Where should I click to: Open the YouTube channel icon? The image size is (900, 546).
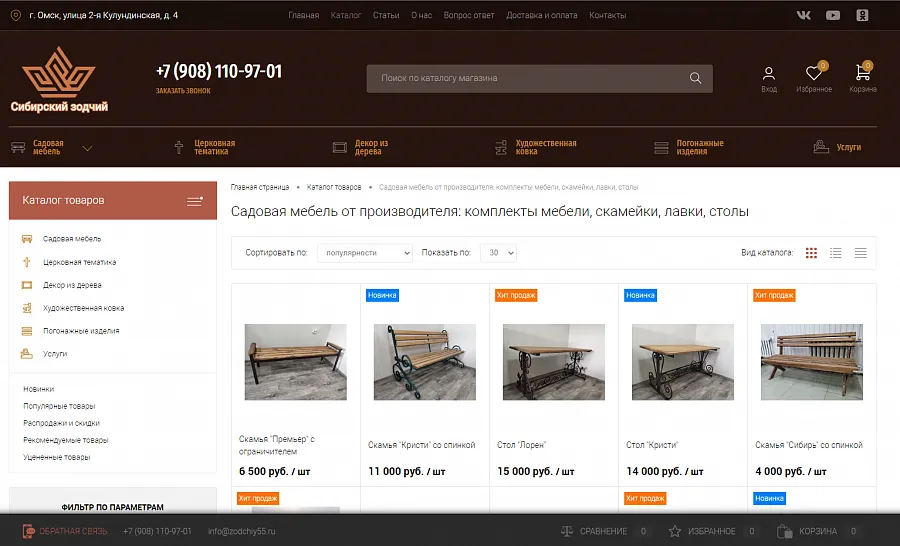pyautogui.click(x=833, y=16)
